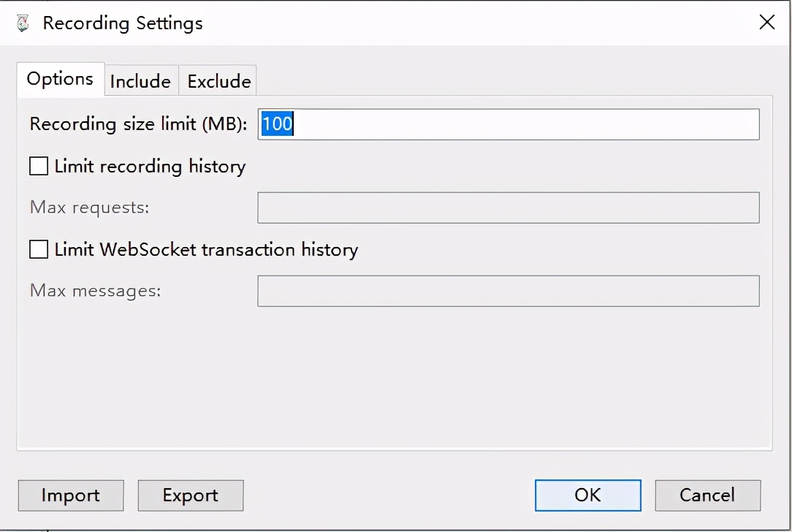Select the Exclude tab

[x=218, y=81]
